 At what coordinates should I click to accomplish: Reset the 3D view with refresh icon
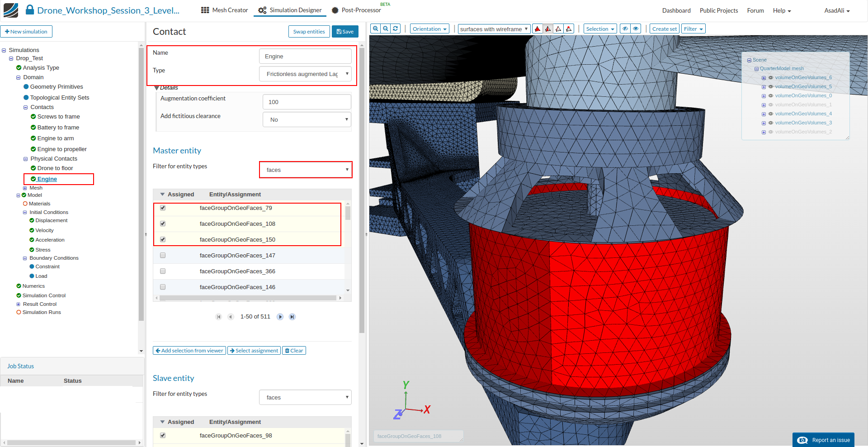pyautogui.click(x=396, y=29)
